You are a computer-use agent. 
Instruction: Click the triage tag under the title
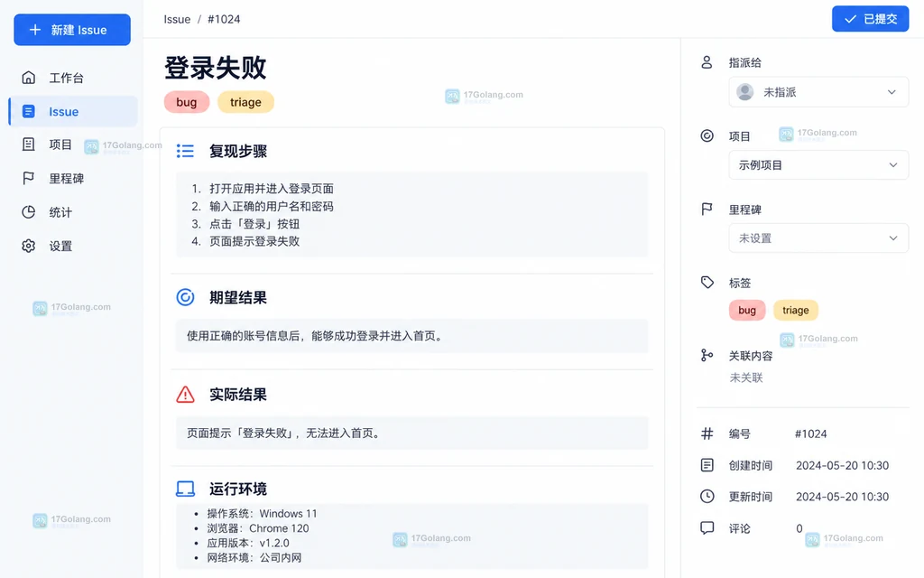pyautogui.click(x=245, y=102)
